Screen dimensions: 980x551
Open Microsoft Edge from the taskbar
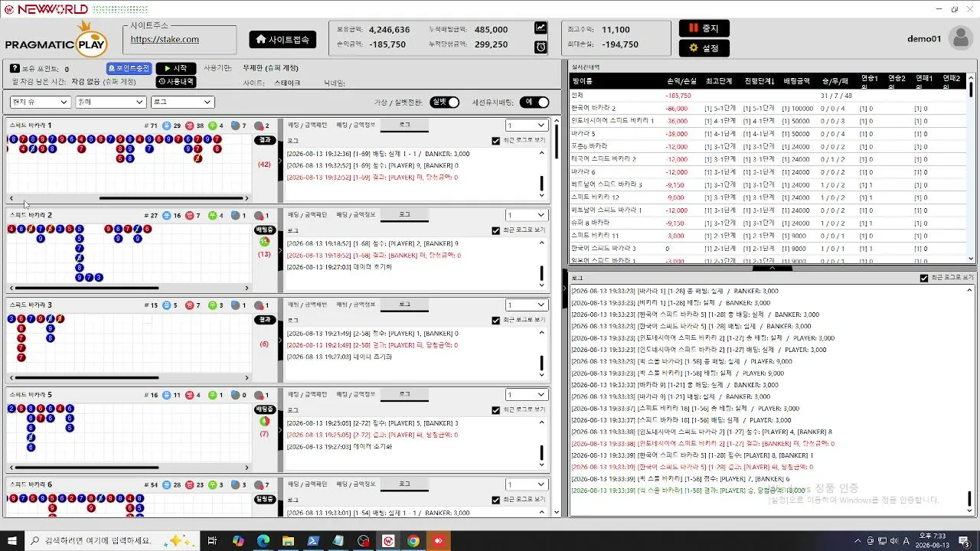tap(263, 541)
